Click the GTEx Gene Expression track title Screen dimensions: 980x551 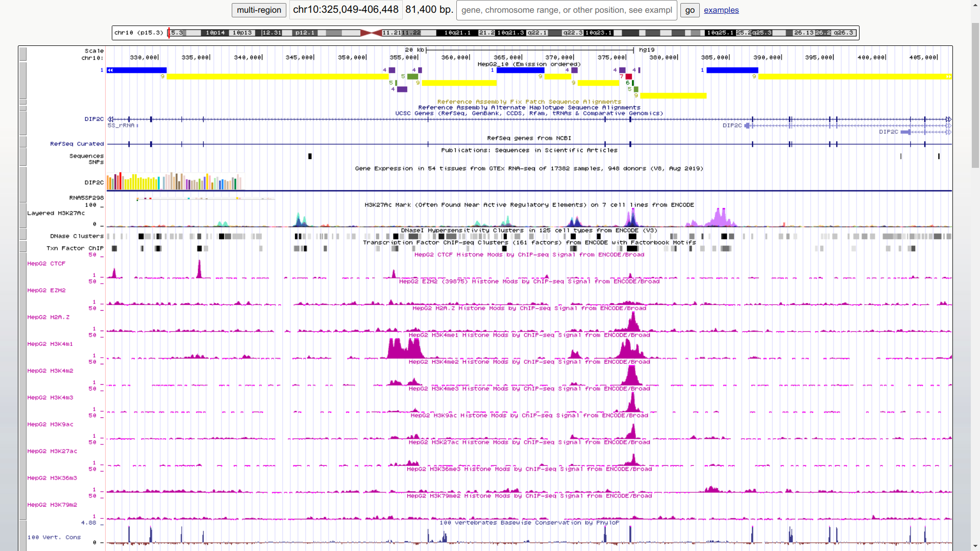(529, 168)
